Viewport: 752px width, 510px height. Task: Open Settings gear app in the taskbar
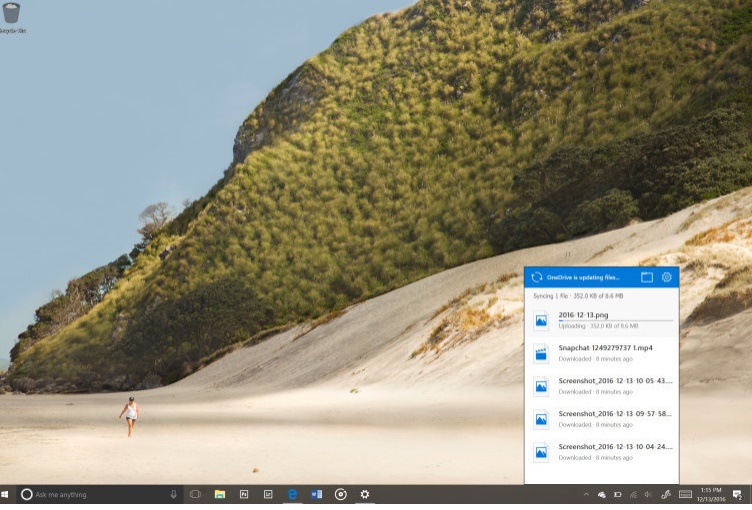(x=365, y=494)
